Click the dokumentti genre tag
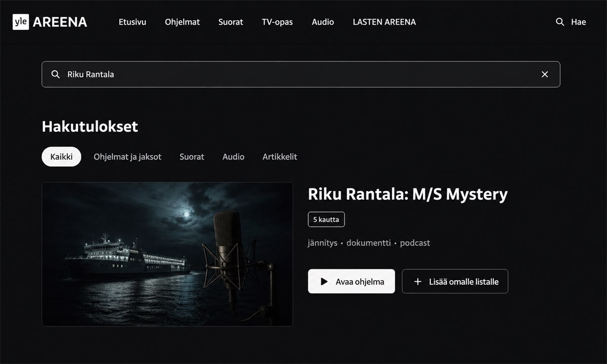607x364 pixels. click(369, 243)
